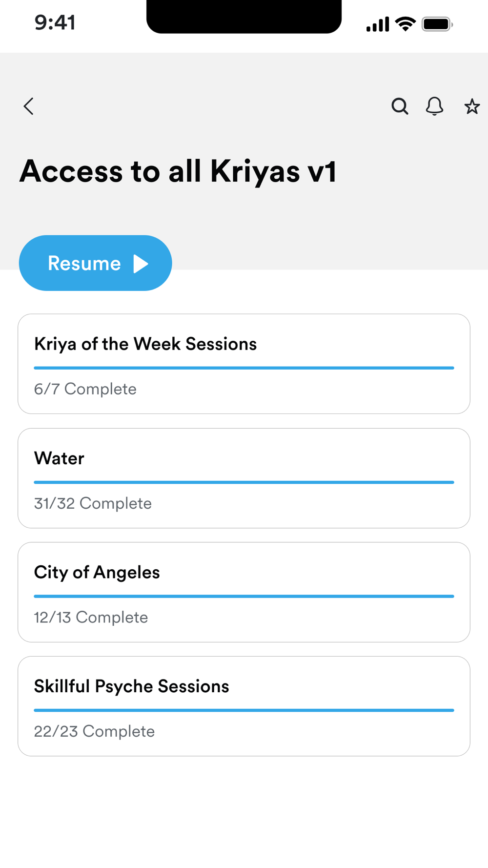This screenshot has width=488, height=868.
Task: Click the Skillful Psyche Sessions progress bar
Action: point(244,710)
